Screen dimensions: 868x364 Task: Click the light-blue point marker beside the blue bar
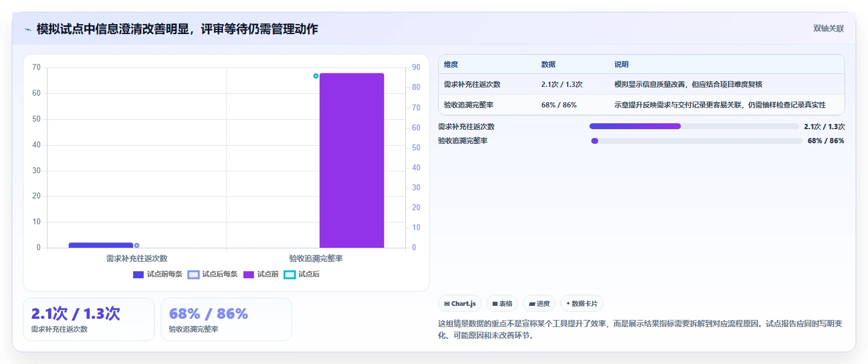(137, 245)
